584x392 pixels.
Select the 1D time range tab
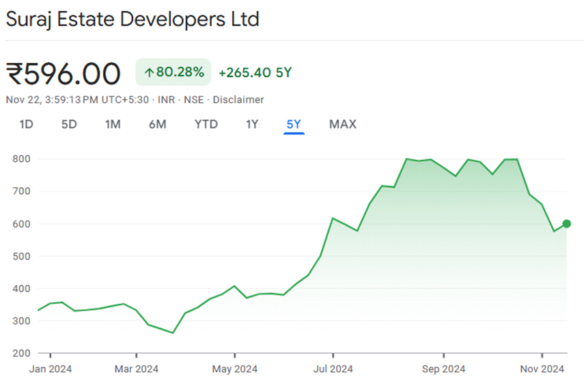click(26, 124)
